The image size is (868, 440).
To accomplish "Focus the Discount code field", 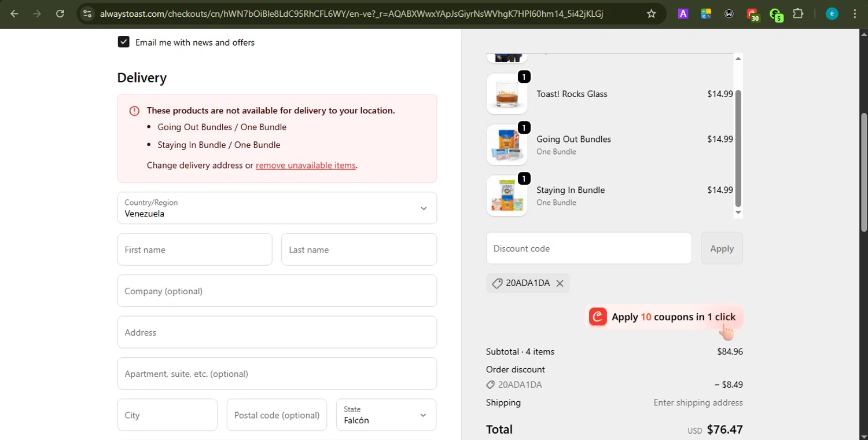I will click(x=589, y=248).
